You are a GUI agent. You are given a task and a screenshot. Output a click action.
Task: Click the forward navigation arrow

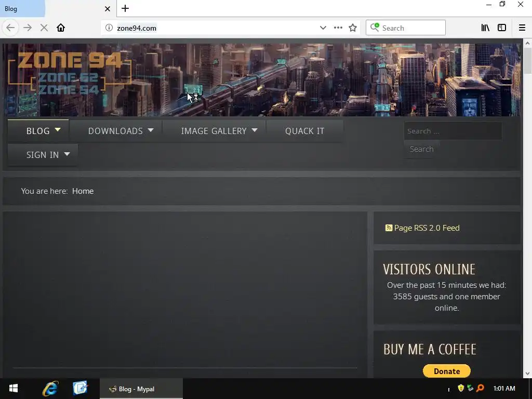pos(28,28)
